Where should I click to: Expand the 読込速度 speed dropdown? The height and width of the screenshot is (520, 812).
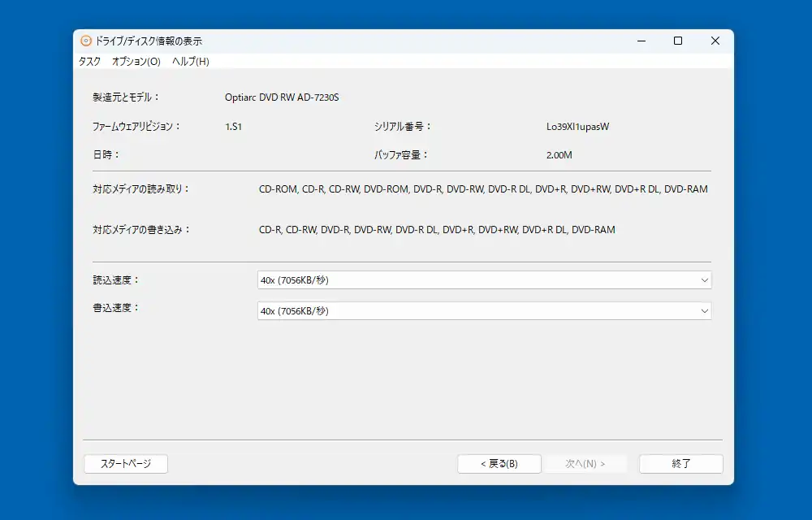pyautogui.click(x=484, y=280)
